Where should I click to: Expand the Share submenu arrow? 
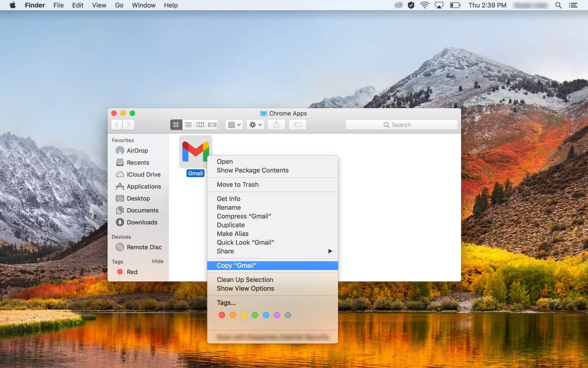coord(330,251)
